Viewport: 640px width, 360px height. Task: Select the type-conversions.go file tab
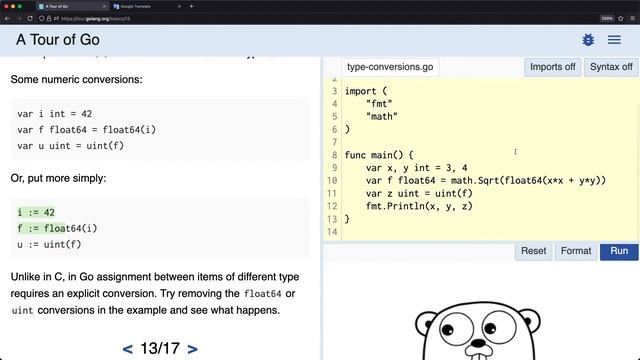[390, 67]
